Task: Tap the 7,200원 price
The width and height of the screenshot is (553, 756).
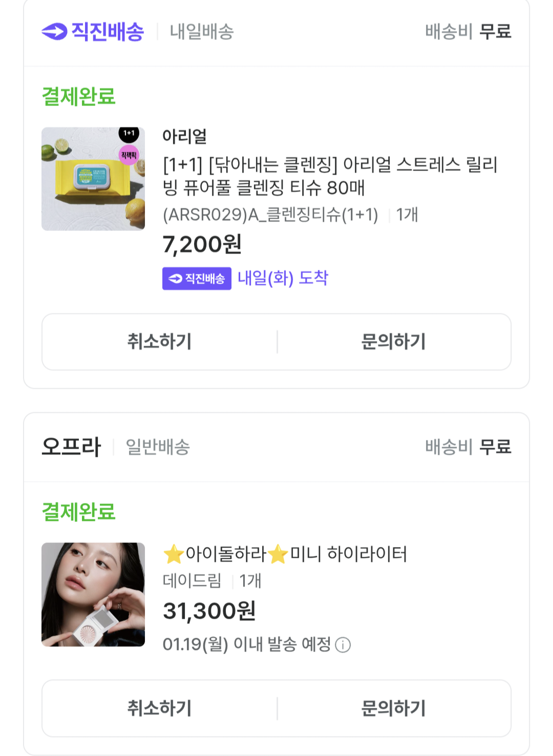Action: coord(202,244)
